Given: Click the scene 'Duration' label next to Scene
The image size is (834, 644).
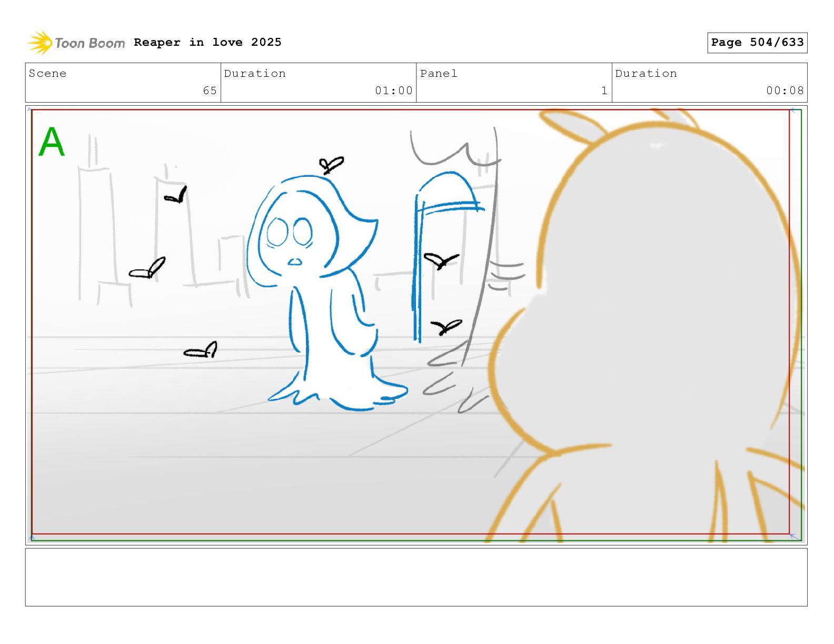Looking at the screenshot, I should coord(255,74).
